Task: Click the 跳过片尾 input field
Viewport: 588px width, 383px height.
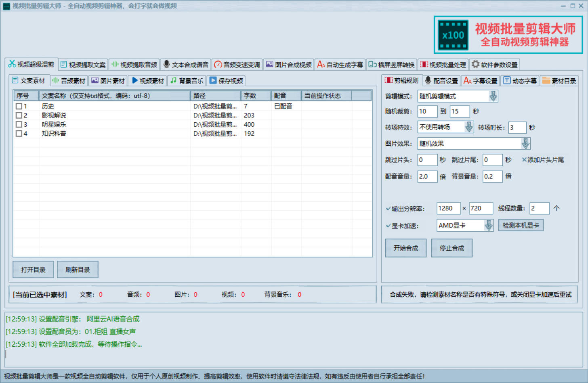Action: point(492,160)
